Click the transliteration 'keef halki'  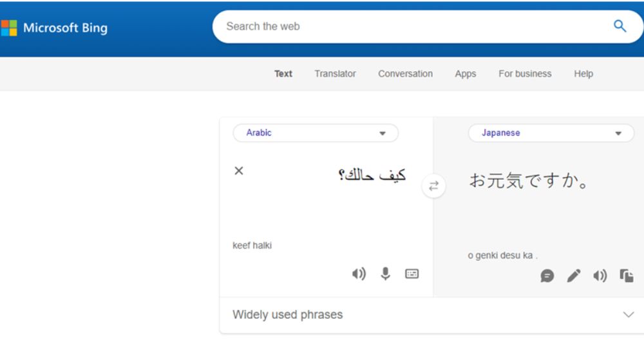tap(252, 245)
